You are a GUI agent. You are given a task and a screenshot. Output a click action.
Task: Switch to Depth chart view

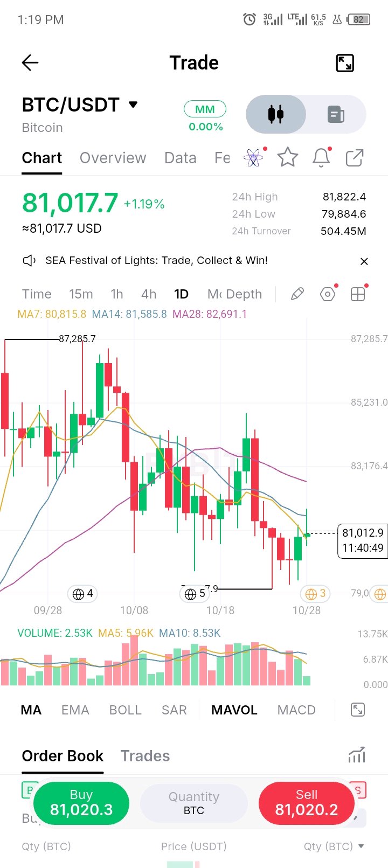click(x=244, y=294)
